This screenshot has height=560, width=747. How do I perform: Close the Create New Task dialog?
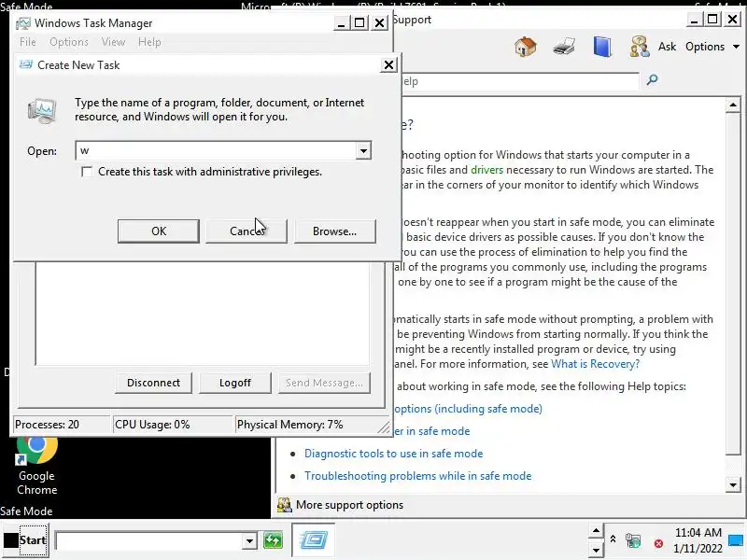click(388, 64)
